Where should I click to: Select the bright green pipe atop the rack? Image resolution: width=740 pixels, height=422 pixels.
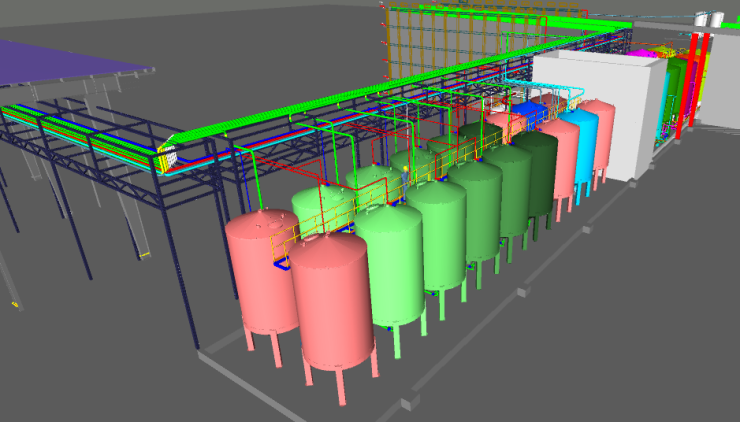[300, 108]
